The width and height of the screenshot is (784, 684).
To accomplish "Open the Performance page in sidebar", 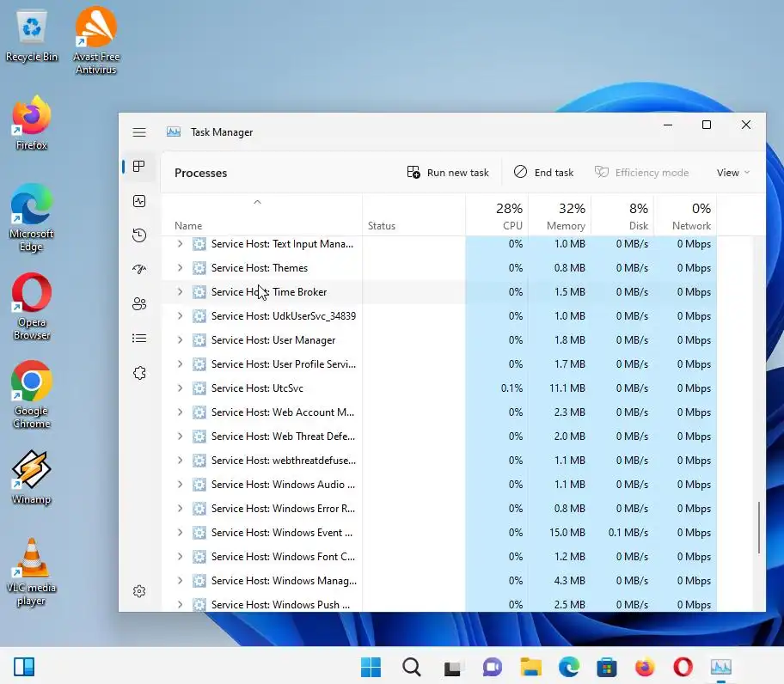I will pyautogui.click(x=139, y=201).
